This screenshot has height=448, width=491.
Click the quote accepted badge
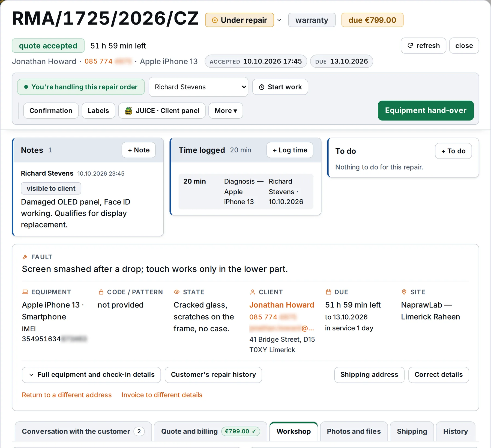(x=48, y=46)
